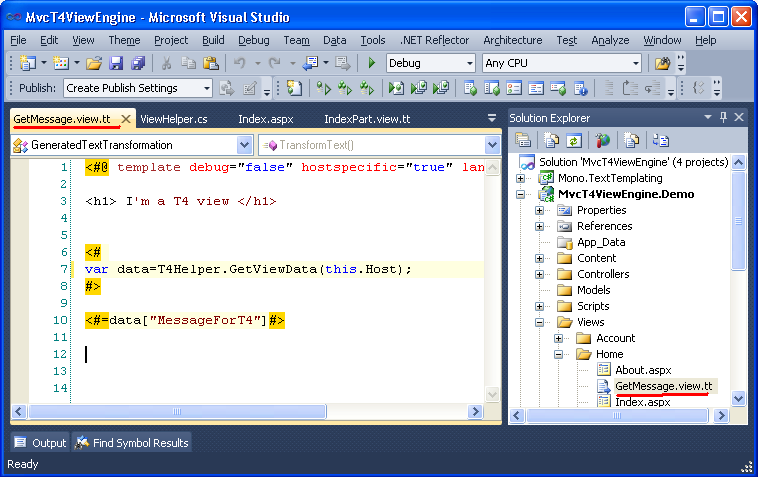
Task: Open the Output panel tab
Action: [x=41, y=443]
